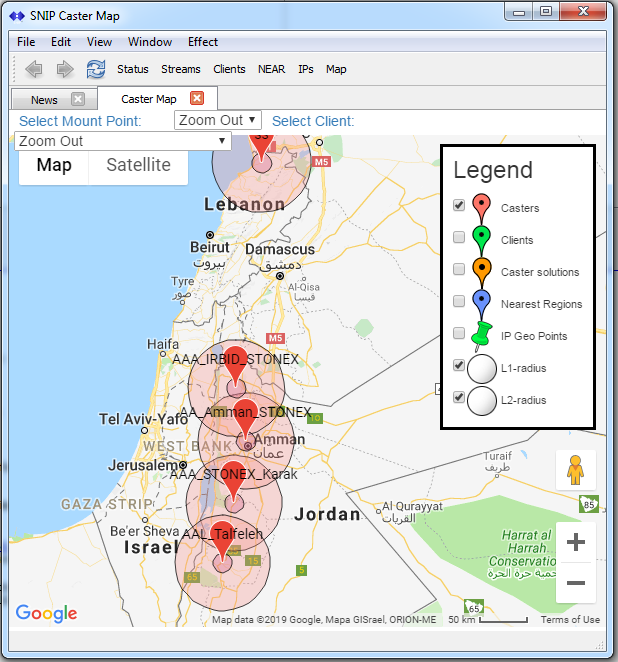Close the News tab
This screenshot has height=662, width=618.
(78, 99)
